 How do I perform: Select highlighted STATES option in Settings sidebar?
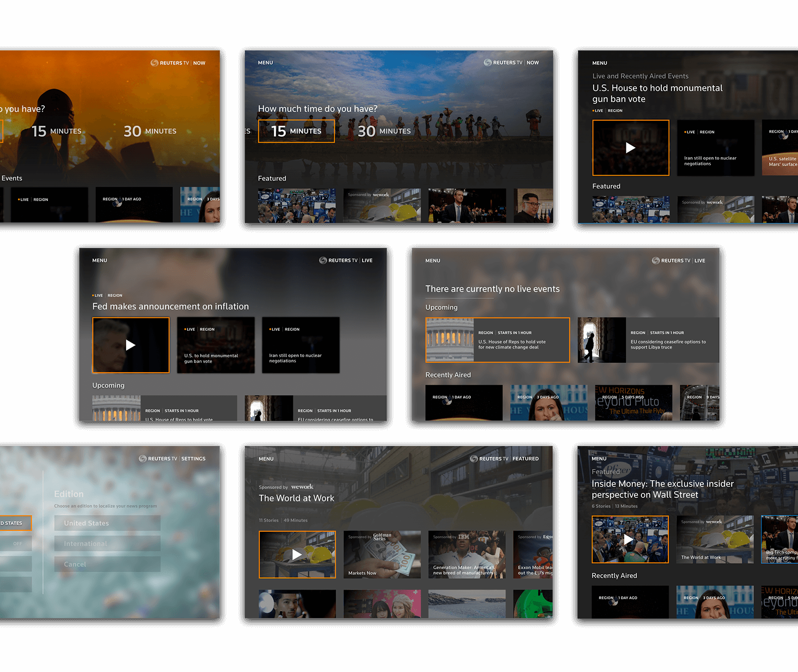tap(16, 523)
